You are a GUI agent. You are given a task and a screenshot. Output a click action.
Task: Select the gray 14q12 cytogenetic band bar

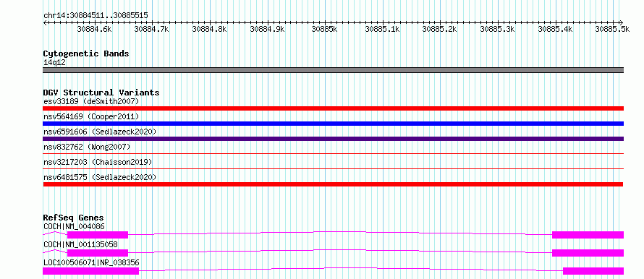point(334,70)
